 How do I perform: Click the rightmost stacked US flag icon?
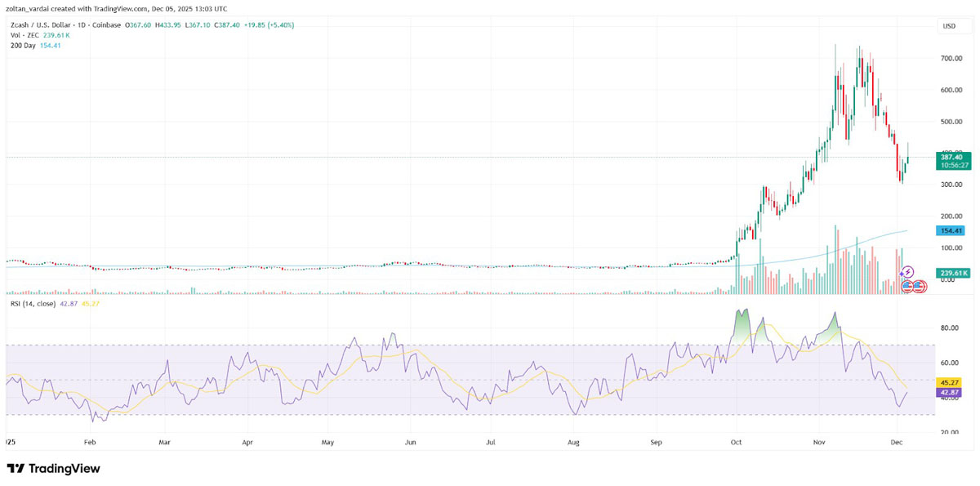pos(920,287)
